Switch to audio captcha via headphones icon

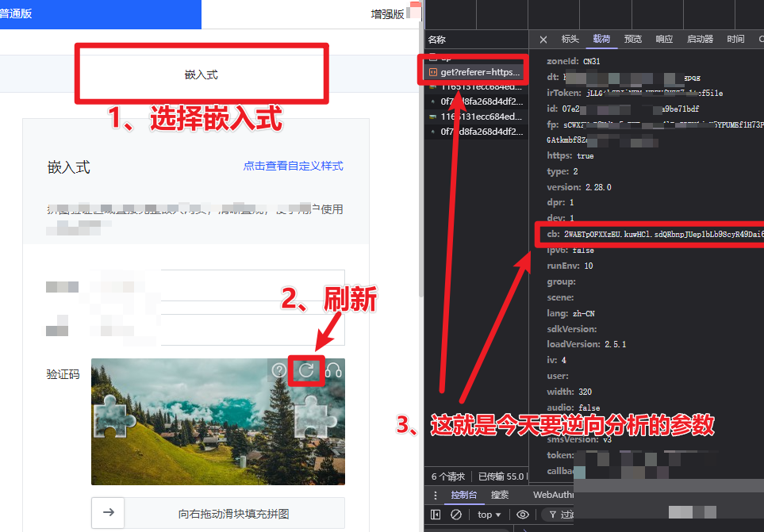[332, 370]
